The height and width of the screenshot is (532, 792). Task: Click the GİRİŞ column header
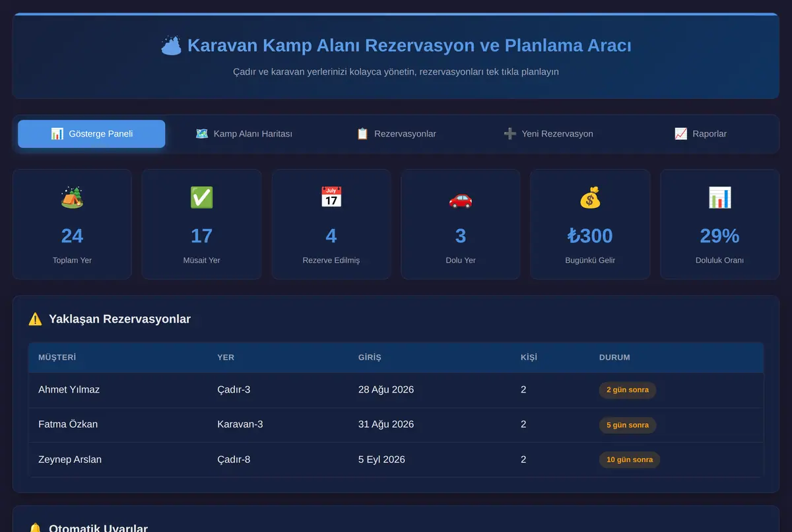pyautogui.click(x=370, y=358)
